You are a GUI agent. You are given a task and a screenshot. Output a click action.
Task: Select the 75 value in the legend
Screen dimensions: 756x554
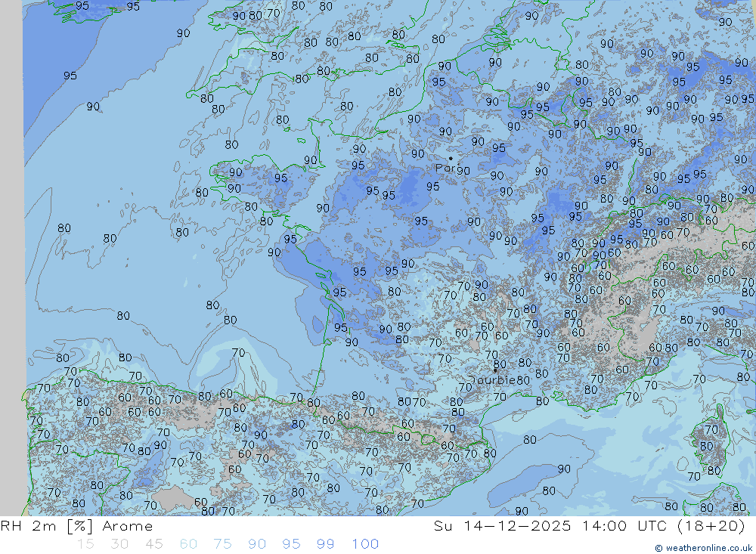point(222,544)
